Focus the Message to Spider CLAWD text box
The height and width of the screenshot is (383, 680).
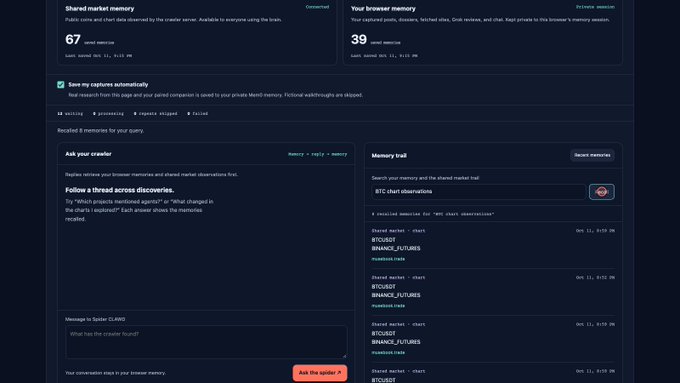tap(206, 342)
